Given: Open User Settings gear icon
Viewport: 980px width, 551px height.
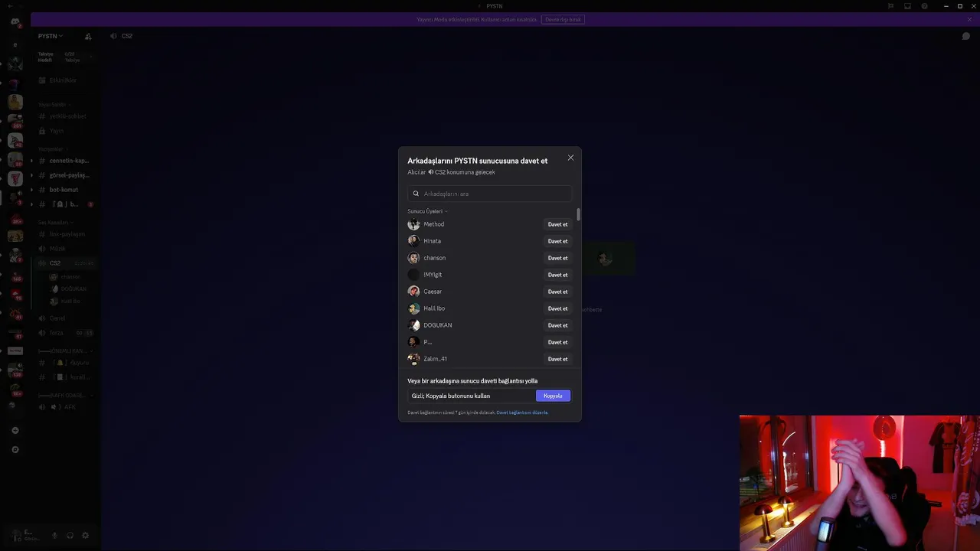Looking at the screenshot, I should tap(85, 536).
